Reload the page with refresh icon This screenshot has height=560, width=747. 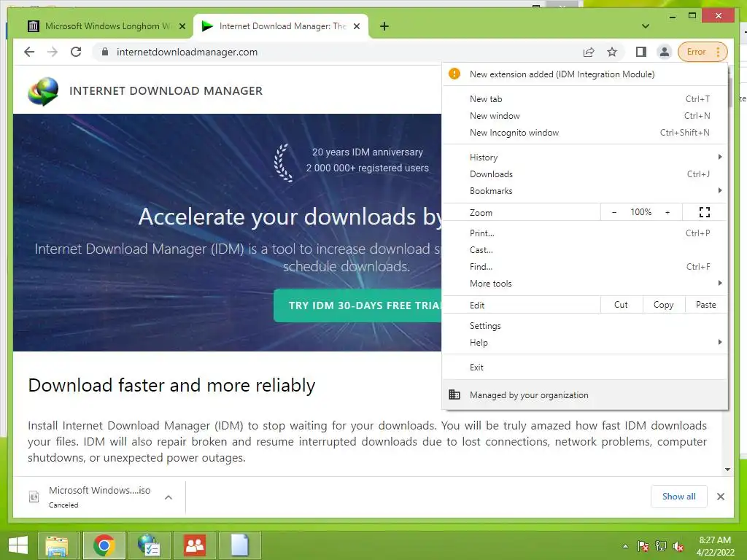[76, 52]
